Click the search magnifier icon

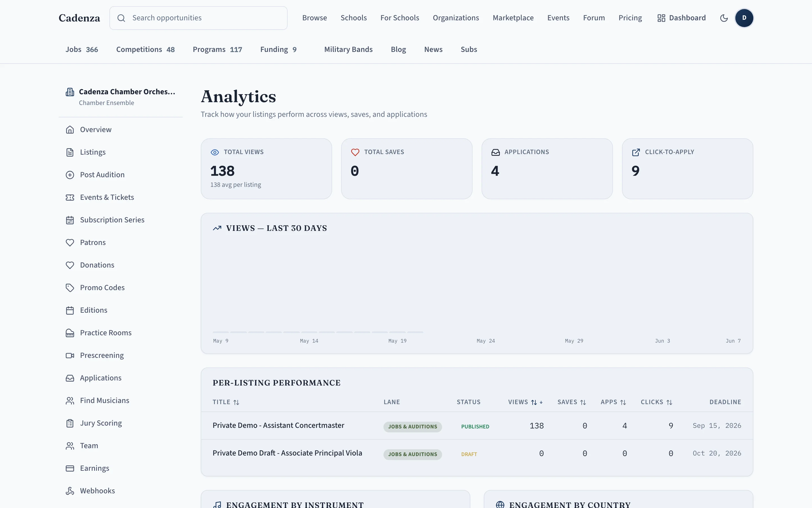click(121, 18)
